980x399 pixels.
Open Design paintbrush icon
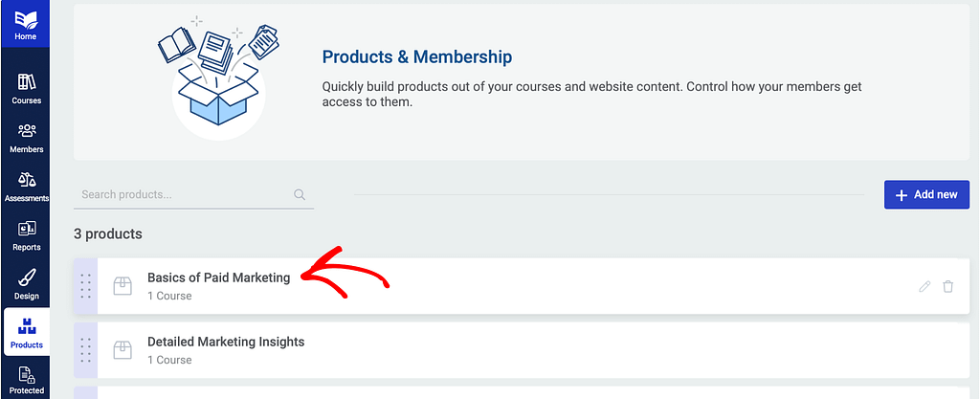coord(27,277)
